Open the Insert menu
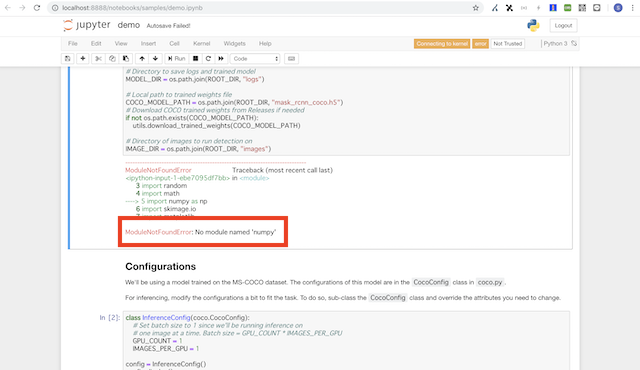The height and width of the screenshot is (370, 640). click(x=148, y=44)
